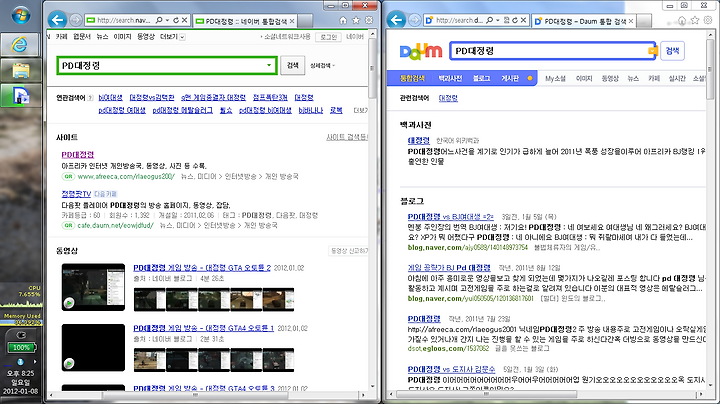Click the Daum logo
The width and height of the screenshot is (720, 404).
[421, 51]
